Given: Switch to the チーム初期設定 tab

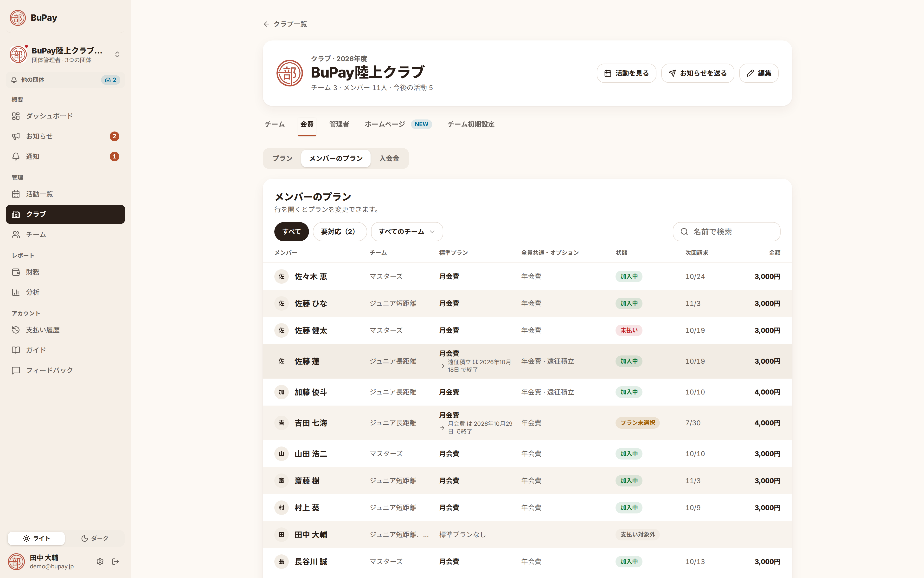Looking at the screenshot, I should (x=471, y=124).
